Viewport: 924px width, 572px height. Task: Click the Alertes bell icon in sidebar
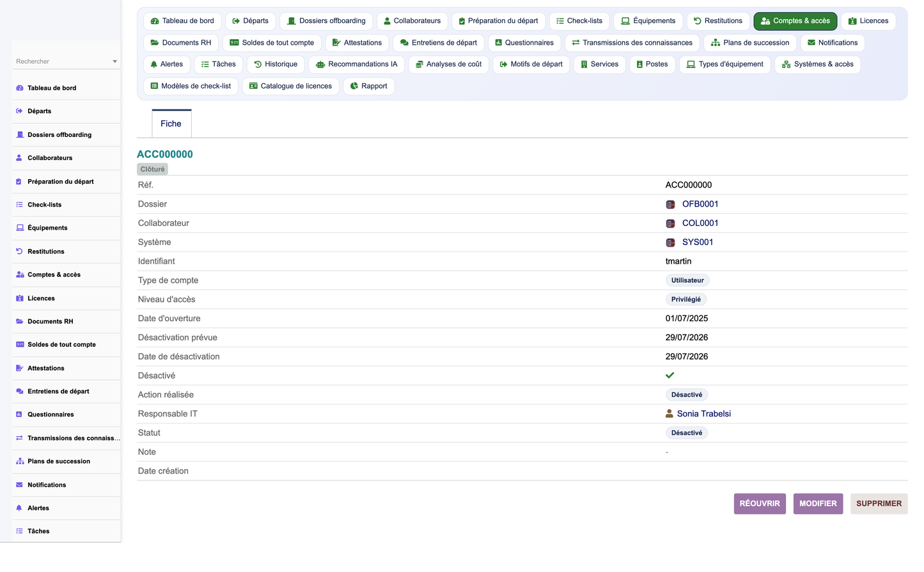pyautogui.click(x=20, y=508)
